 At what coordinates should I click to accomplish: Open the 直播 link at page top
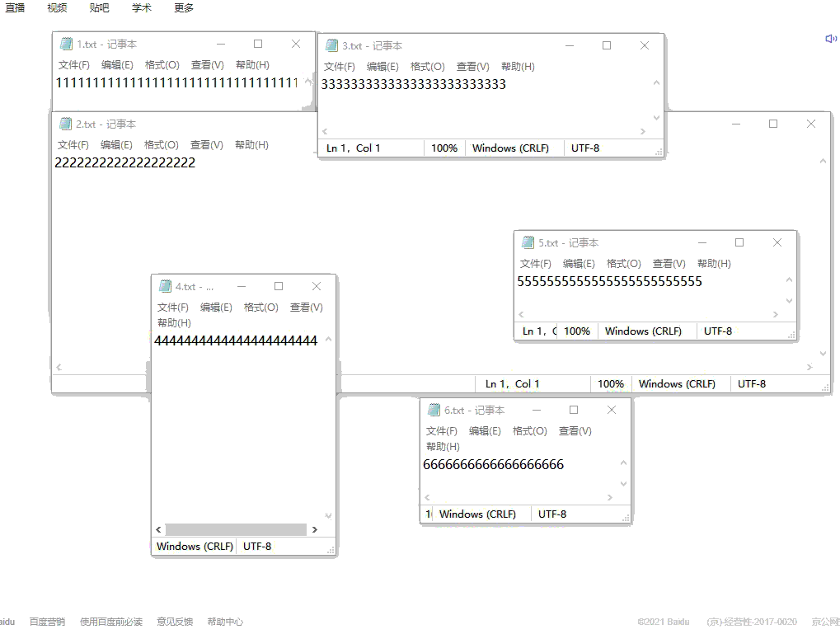15,8
